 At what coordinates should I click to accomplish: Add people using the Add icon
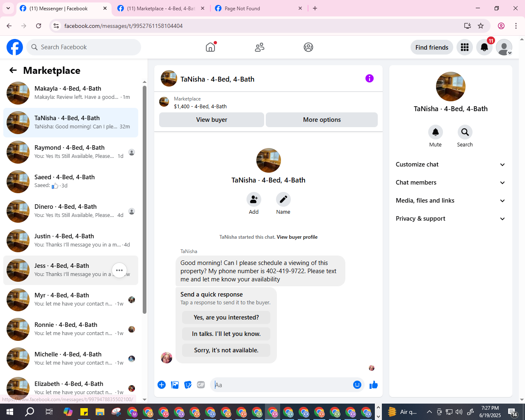(x=254, y=199)
